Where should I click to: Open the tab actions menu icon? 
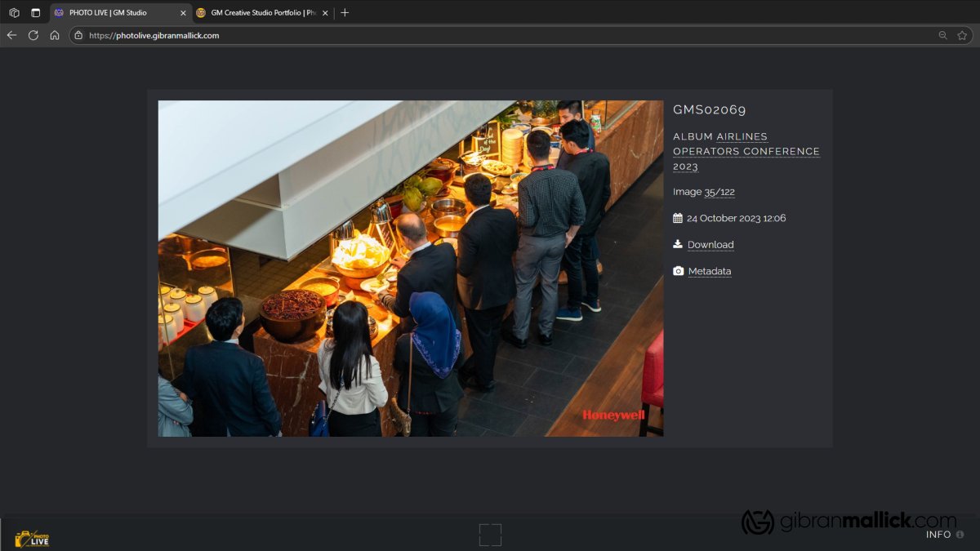(x=35, y=12)
